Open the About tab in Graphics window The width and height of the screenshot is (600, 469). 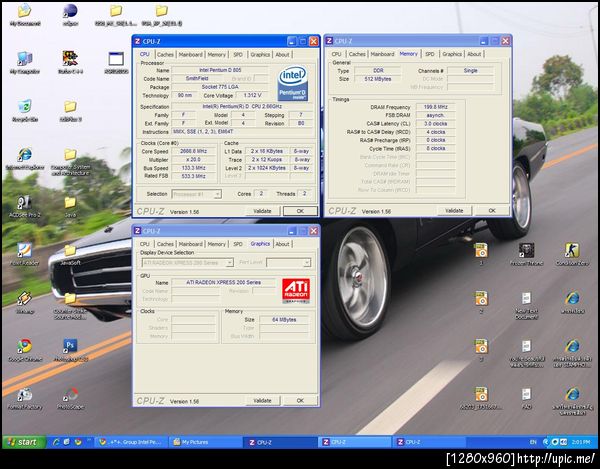click(x=283, y=243)
